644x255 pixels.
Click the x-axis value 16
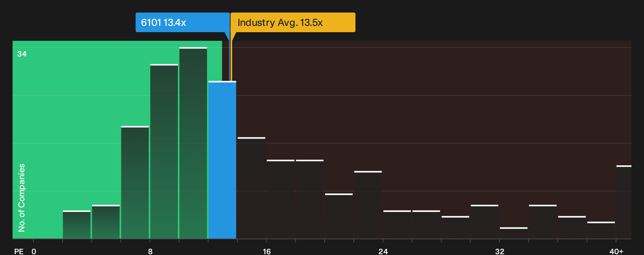[x=267, y=251]
